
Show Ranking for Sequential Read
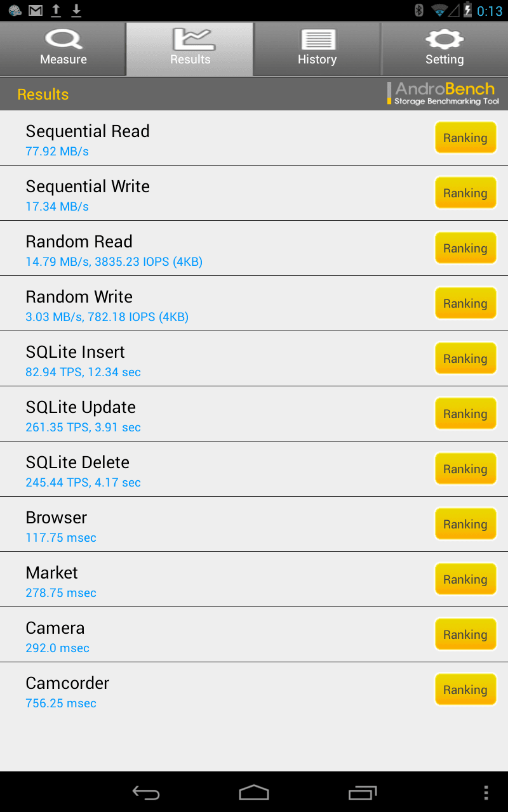(x=465, y=138)
